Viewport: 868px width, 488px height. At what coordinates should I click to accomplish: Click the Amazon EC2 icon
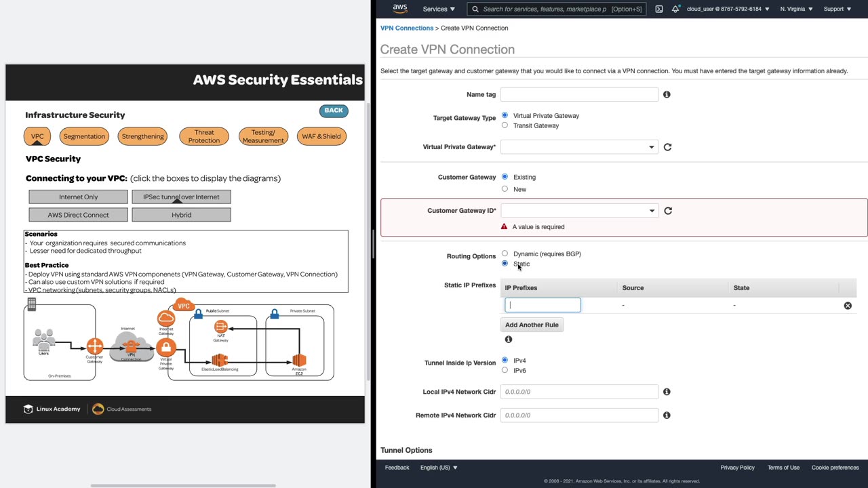coord(299,360)
